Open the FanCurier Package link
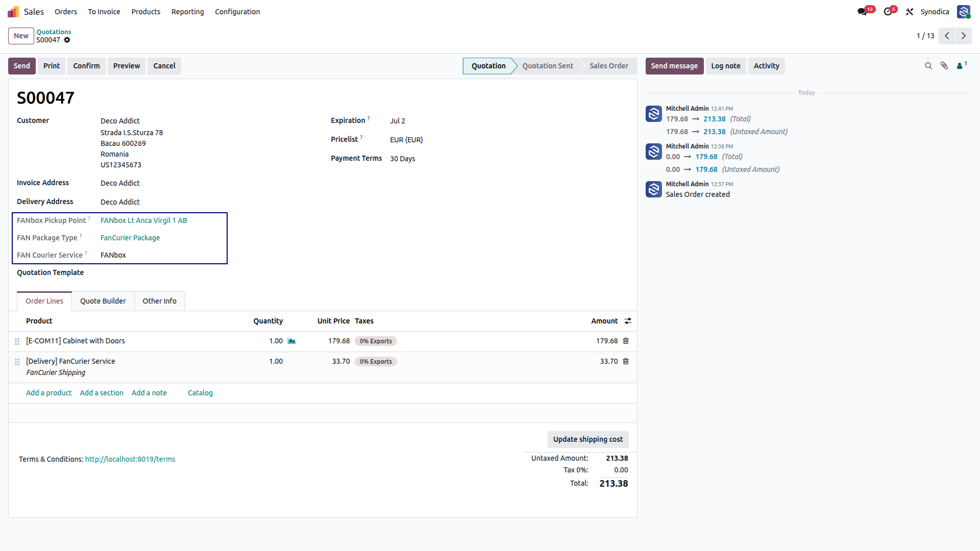 click(130, 238)
